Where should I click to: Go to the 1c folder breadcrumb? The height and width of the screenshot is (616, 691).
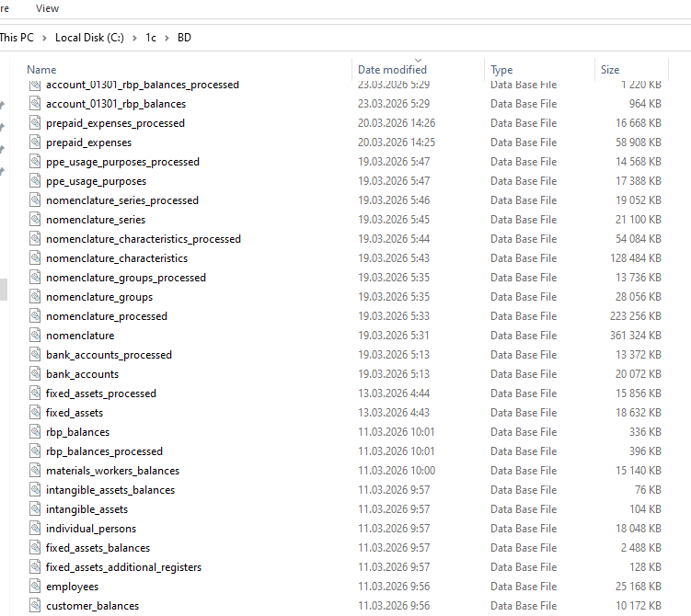[151, 38]
